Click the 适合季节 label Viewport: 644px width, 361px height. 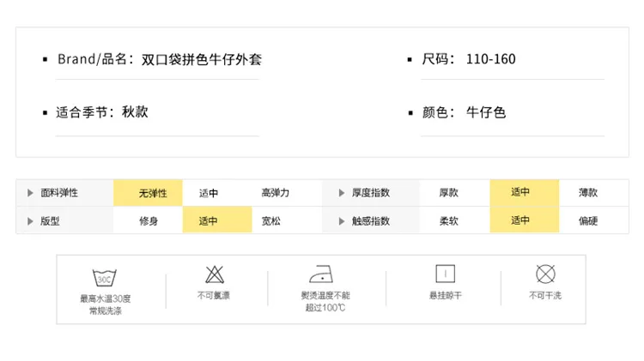(x=85, y=112)
